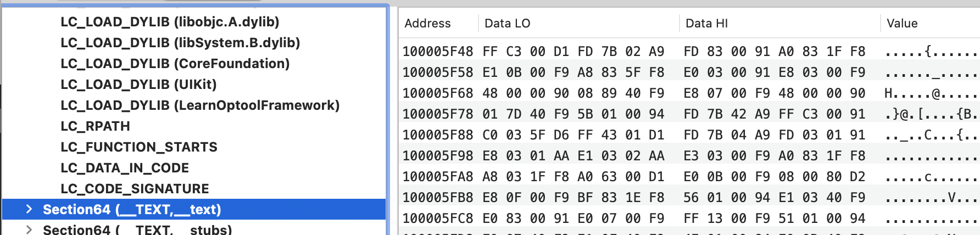Select the hex row at address 100005FC8
The width and height of the screenshot is (980, 235).
(x=690, y=219)
